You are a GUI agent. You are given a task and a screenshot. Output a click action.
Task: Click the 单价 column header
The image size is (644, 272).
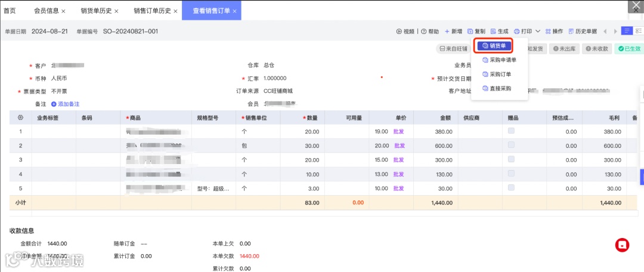click(391, 118)
